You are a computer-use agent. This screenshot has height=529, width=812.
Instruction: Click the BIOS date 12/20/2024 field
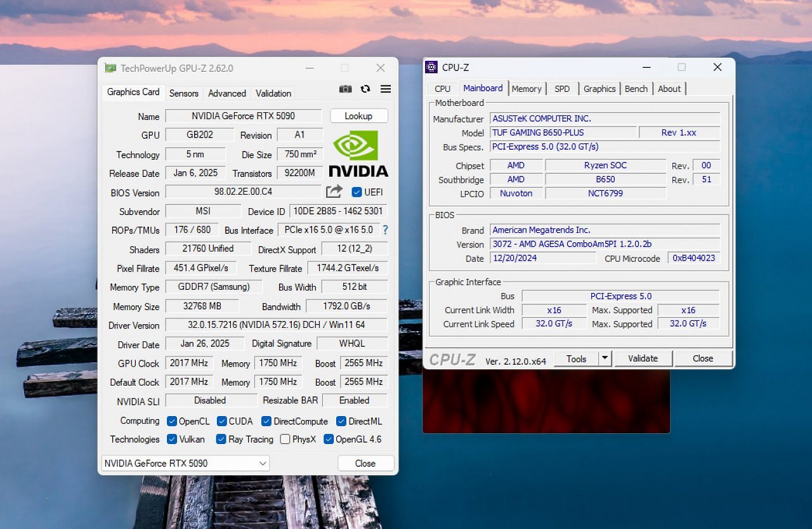(543, 258)
